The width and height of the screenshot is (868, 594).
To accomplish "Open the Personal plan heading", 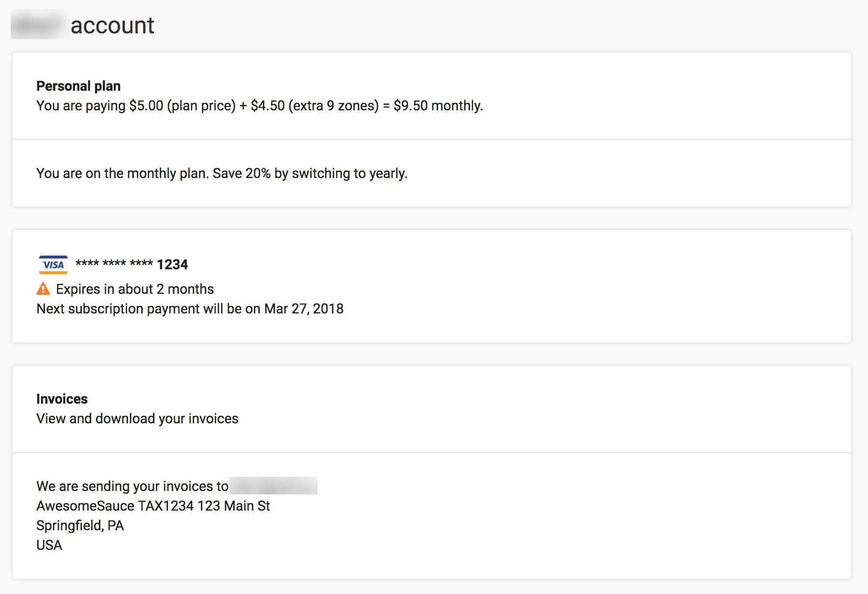I will pyautogui.click(x=78, y=86).
